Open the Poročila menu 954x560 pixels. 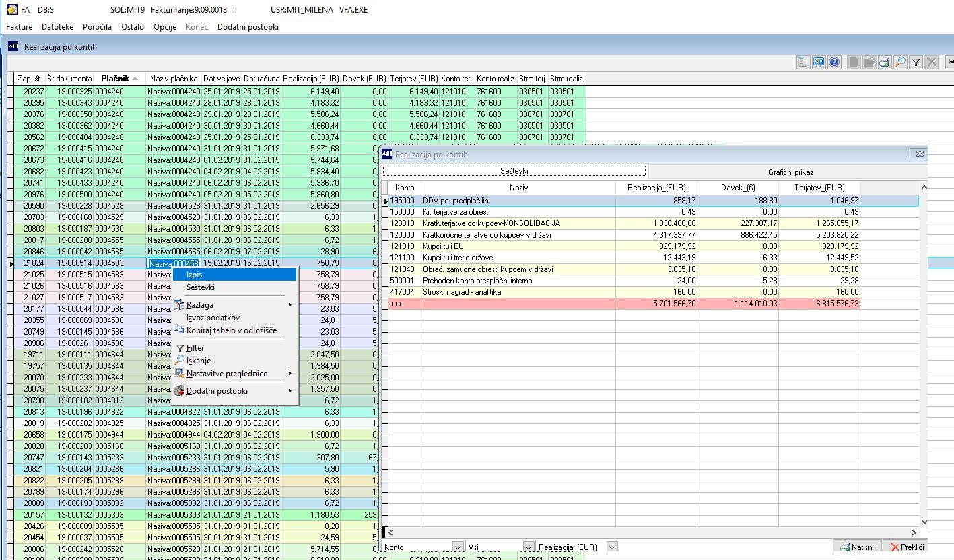click(x=97, y=27)
